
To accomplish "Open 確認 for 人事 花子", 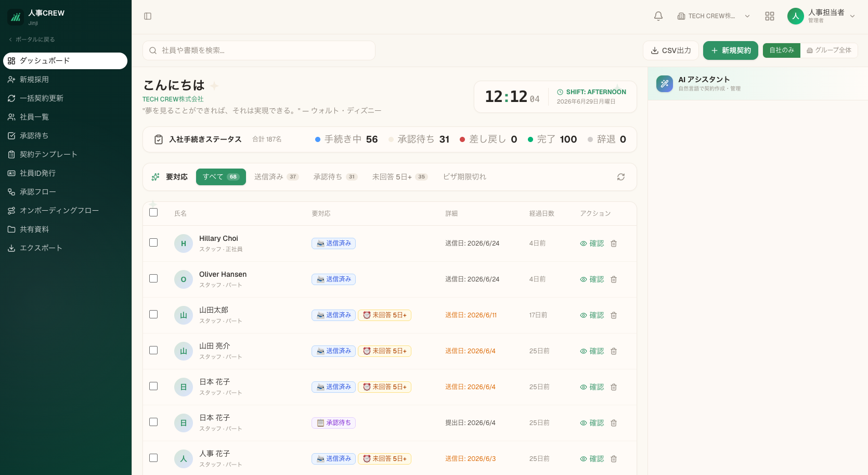I will [592, 459].
